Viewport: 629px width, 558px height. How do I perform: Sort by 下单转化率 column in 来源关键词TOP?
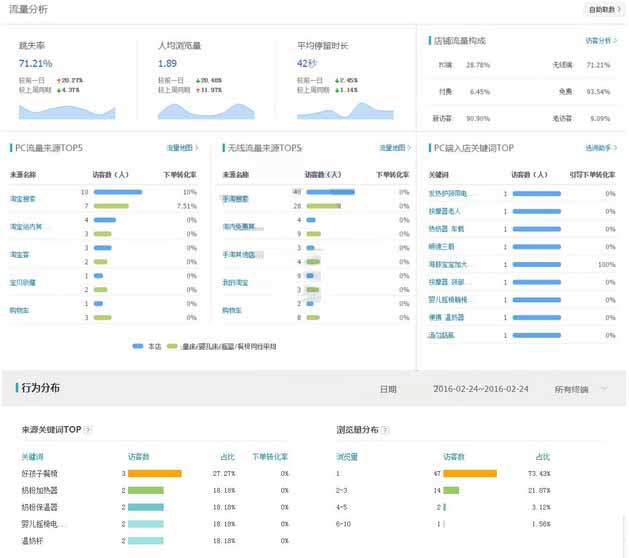click(x=270, y=457)
